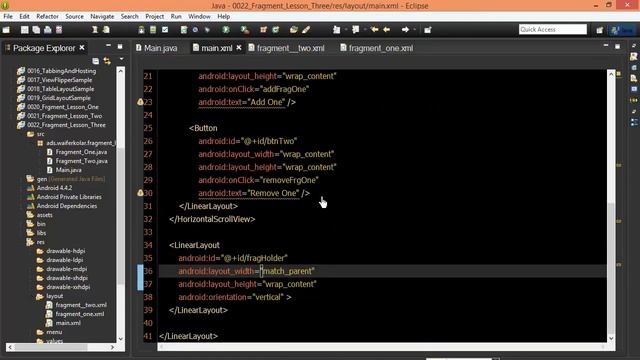Toggle Link with Editor in Package Explorer

[107, 61]
